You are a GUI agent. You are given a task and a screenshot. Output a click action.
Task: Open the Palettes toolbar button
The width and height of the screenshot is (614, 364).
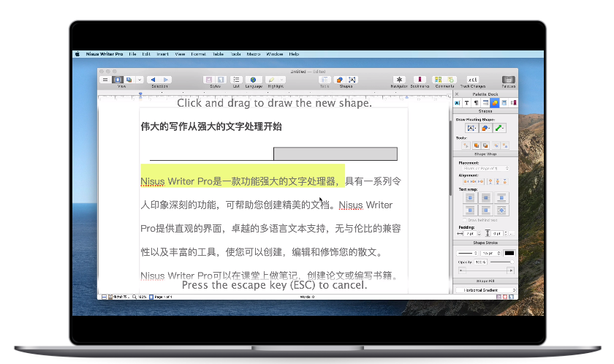click(x=508, y=80)
